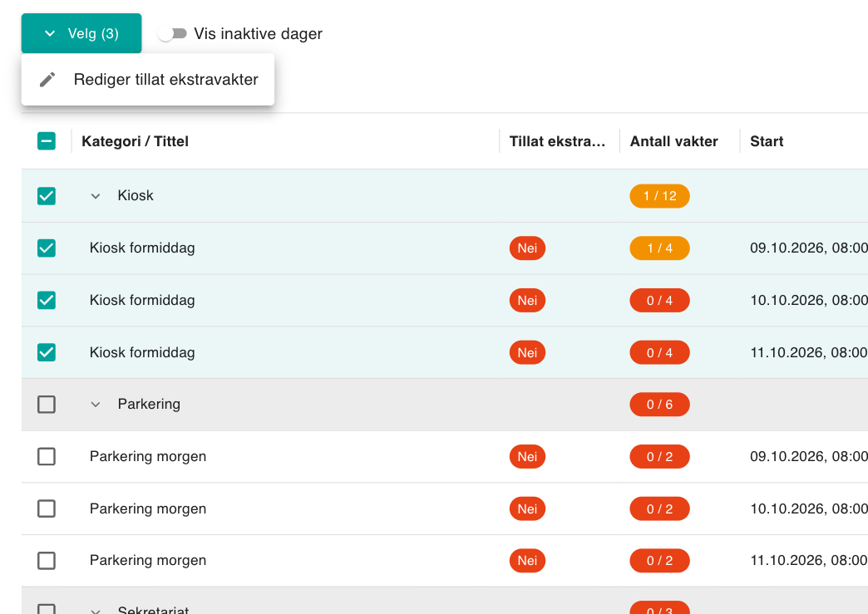Click 0 / 2 badge for Parkering morgen 09.10.2026
This screenshot has width=868, height=614.
660,456
